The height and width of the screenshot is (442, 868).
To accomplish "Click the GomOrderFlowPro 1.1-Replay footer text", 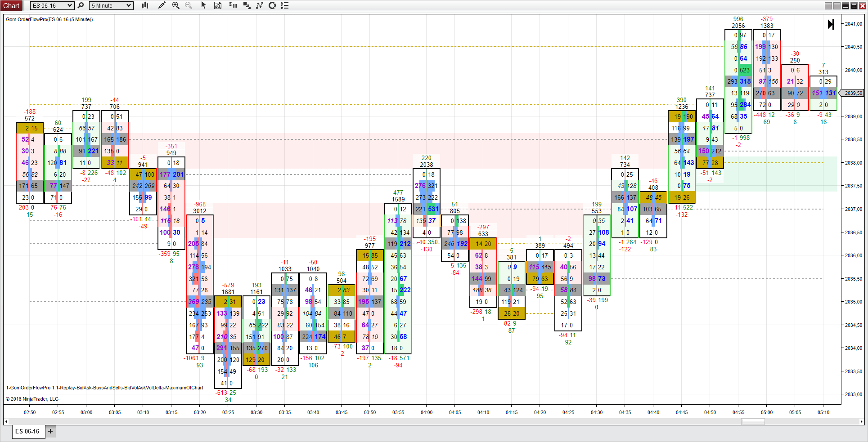I will [104, 388].
